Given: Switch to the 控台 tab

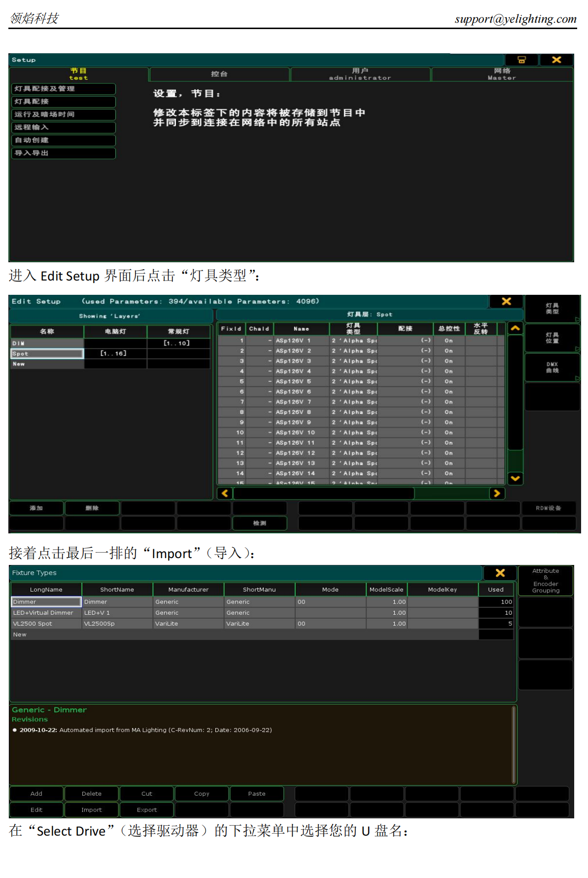Looking at the screenshot, I should [219, 74].
